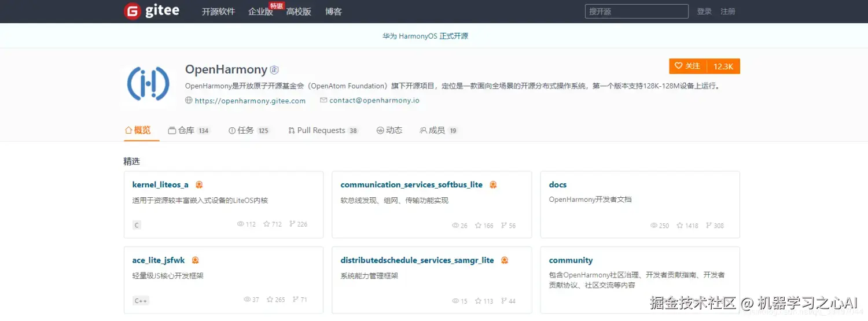Click the text 系统能力管理框架
The image size is (868, 321).
[369, 276]
